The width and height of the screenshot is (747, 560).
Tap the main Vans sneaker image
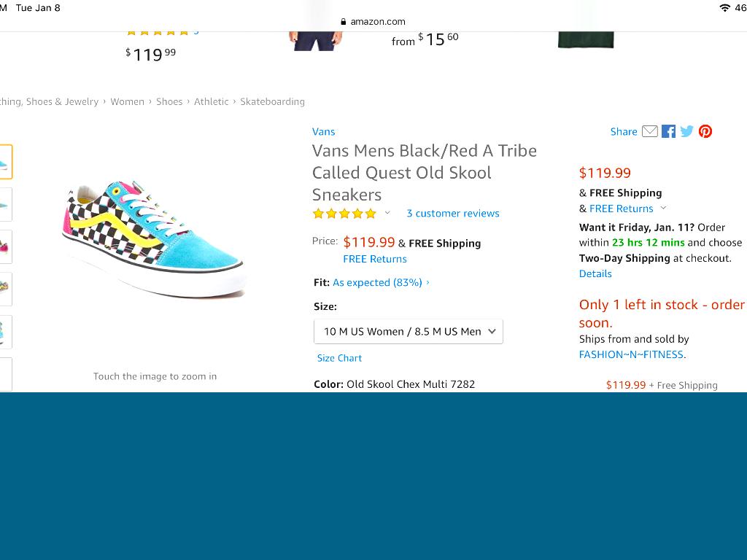153,239
